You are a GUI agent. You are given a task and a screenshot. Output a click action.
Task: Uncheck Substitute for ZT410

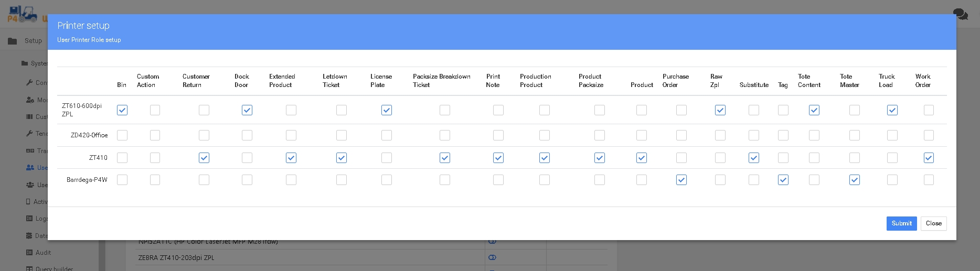754,158
